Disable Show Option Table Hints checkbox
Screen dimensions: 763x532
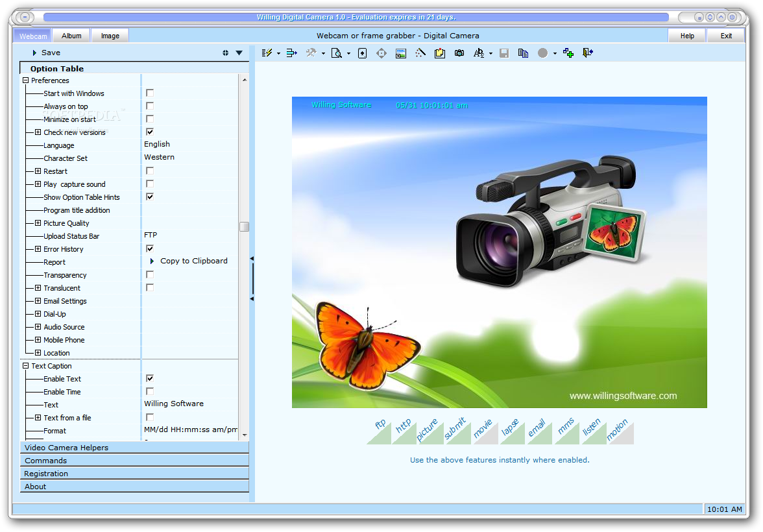point(150,197)
